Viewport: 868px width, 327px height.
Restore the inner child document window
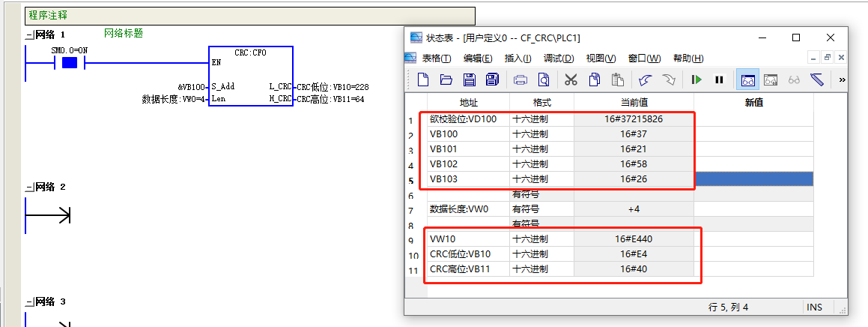pyautogui.click(x=828, y=57)
